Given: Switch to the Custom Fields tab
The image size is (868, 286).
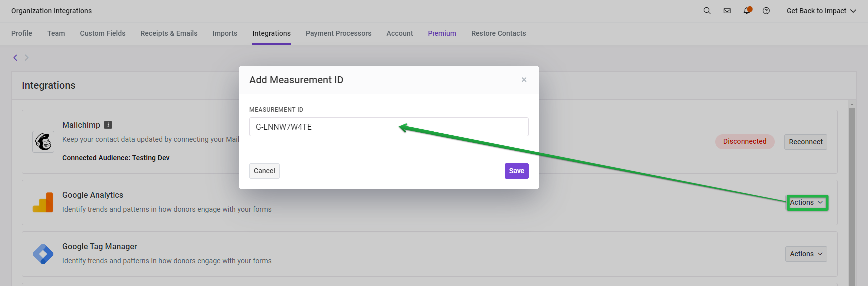Looking at the screenshot, I should pos(103,33).
